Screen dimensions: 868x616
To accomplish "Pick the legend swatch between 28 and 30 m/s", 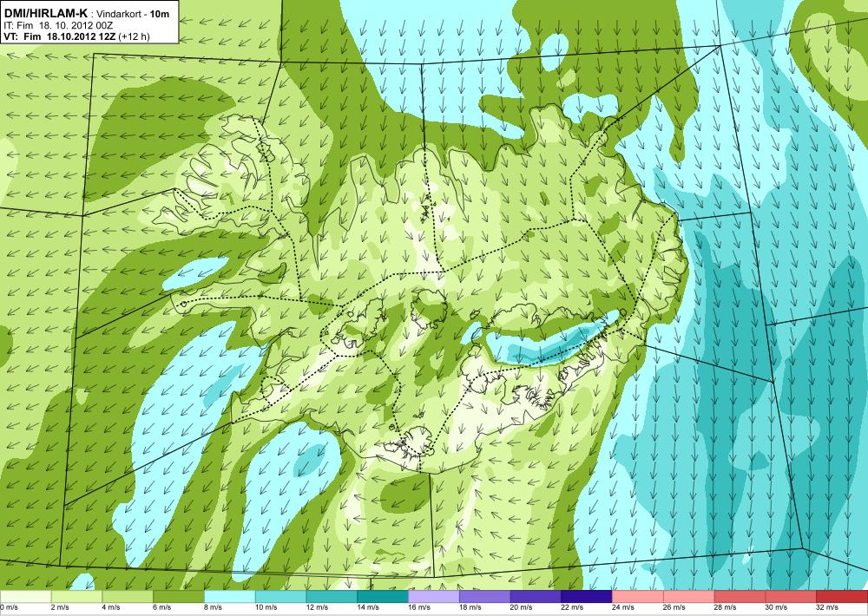I will coord(739,596).
